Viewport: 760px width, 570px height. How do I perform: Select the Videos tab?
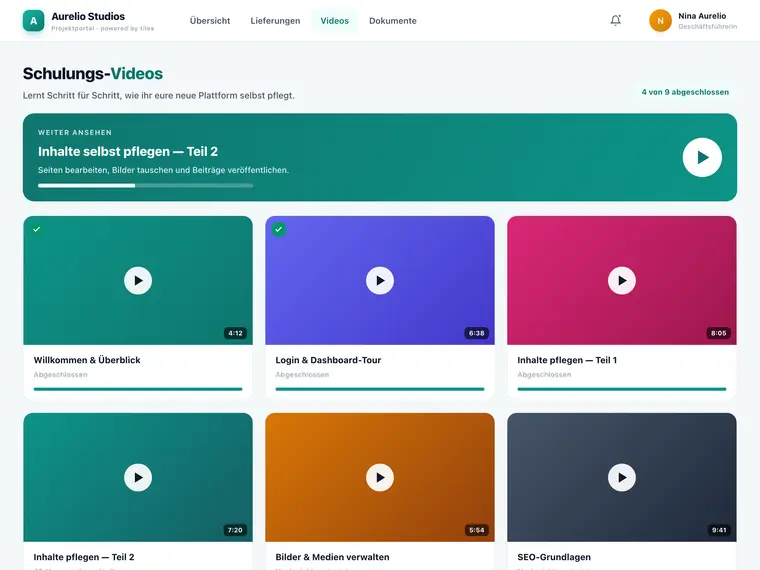tap(334, 21)
